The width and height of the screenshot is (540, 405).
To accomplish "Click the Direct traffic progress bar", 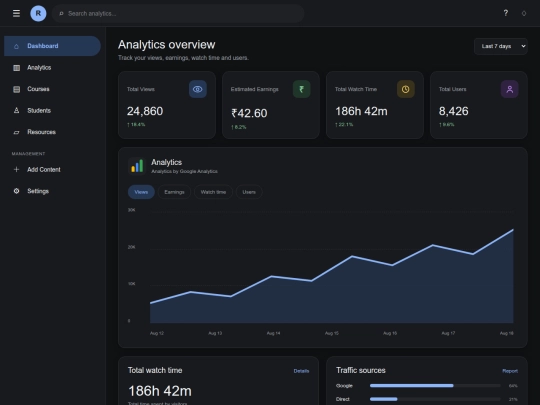I will point(435,399).
